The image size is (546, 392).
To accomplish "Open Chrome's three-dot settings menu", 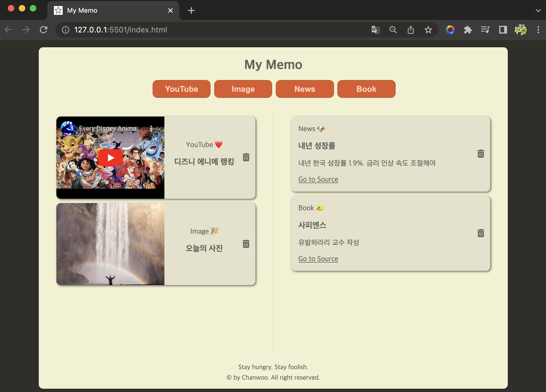I will click(538, 30).
